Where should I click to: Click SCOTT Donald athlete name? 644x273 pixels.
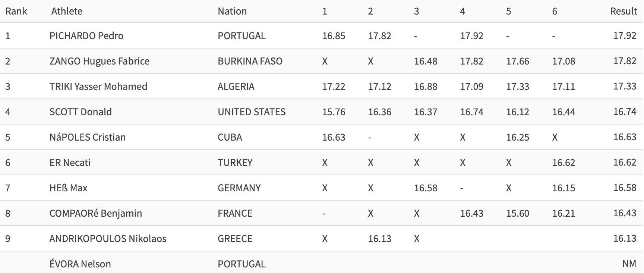(80, 112)
